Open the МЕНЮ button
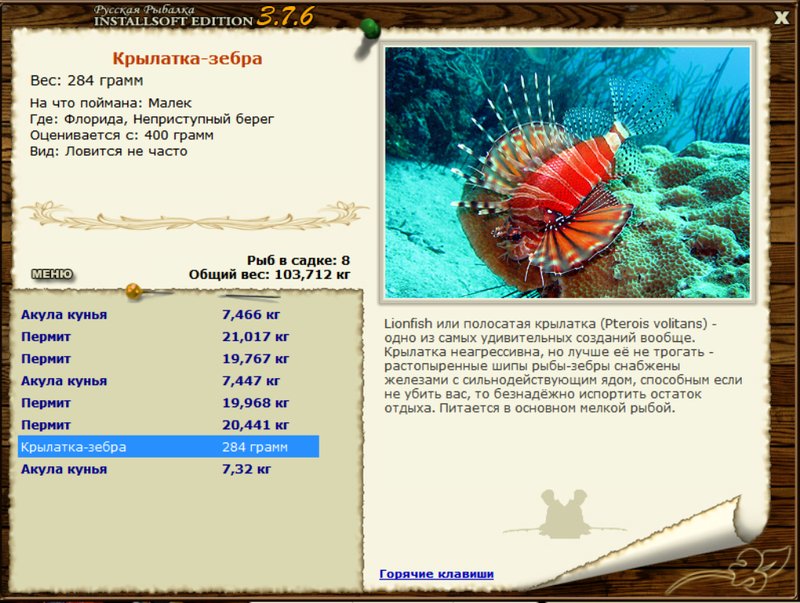This screenshot has height=603, width=800. click(x=52, y=274)
